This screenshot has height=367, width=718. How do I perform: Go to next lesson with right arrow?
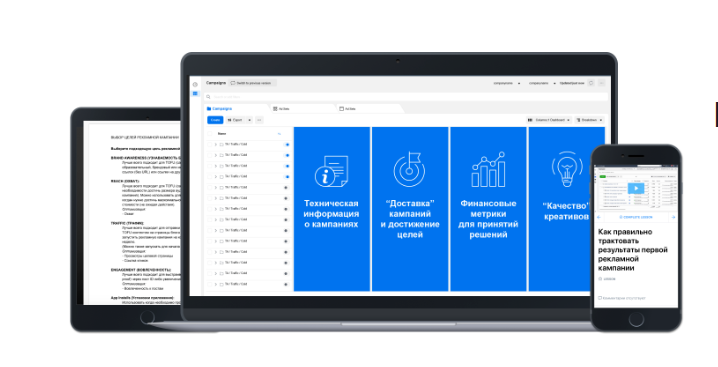point(673,217)
